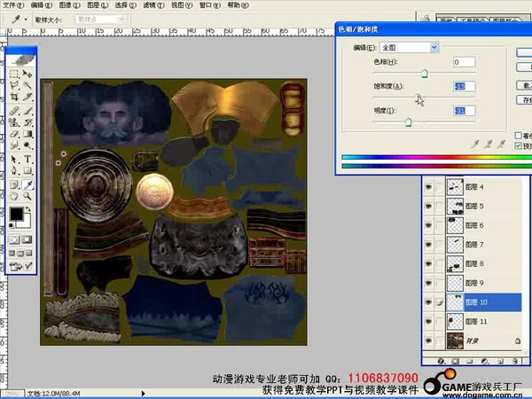Enable the 着色 colorize checkbox

point(519,136)
